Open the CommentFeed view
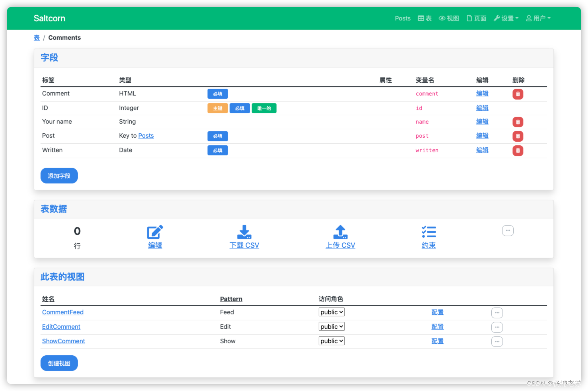588x391 pixels. click(63, 312)
